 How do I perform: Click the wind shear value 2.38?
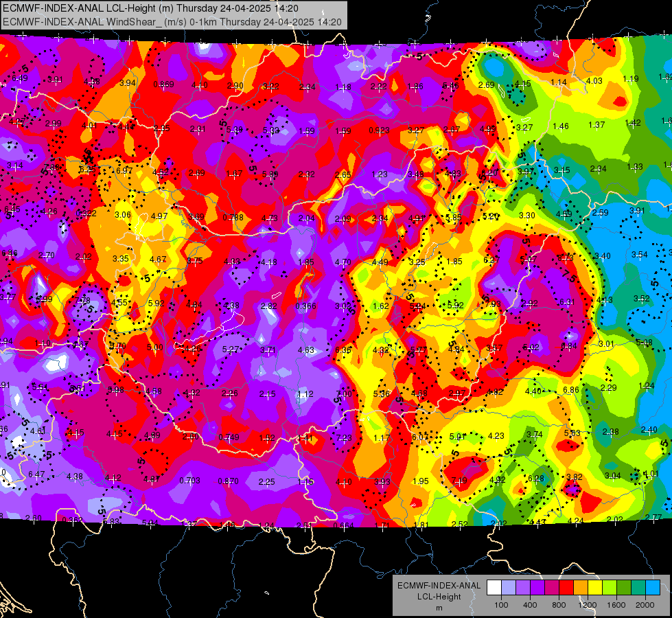coord(610,431)
